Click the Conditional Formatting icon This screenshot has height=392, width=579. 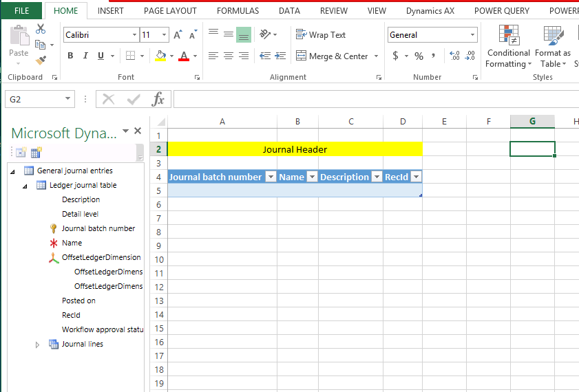[508, 47]
